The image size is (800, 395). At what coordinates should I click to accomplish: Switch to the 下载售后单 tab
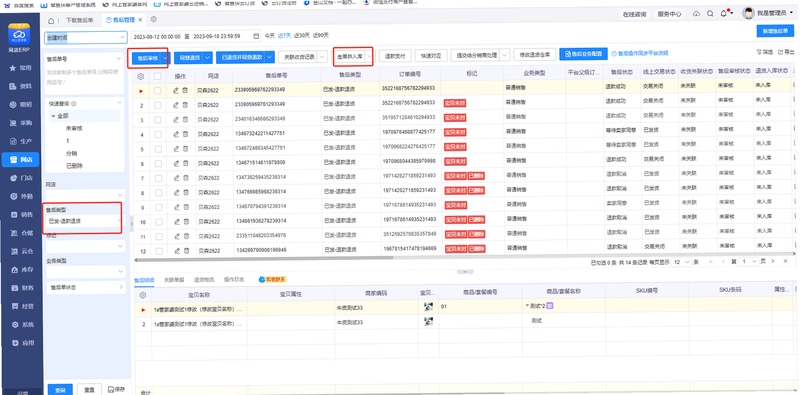tap(80, 20)
